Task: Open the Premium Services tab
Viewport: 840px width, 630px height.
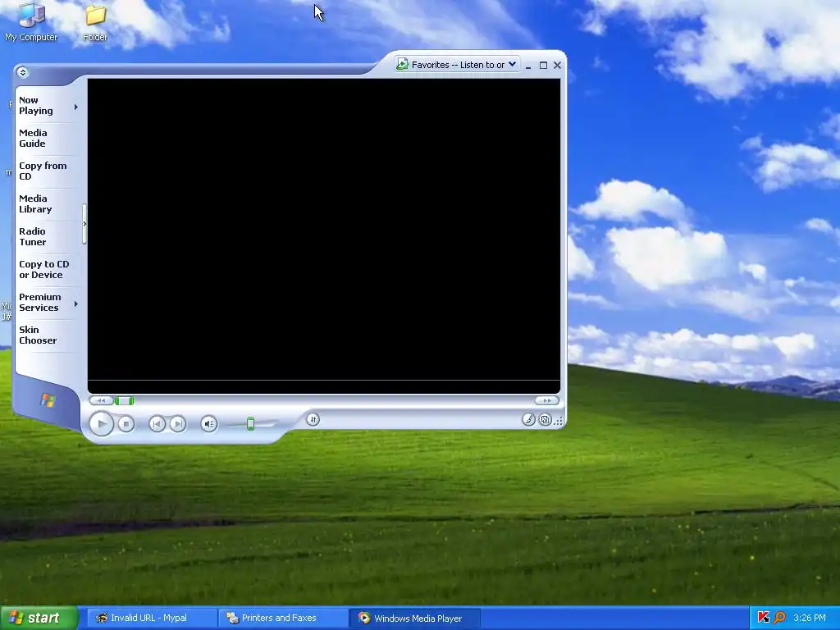Action: [39, 302]
